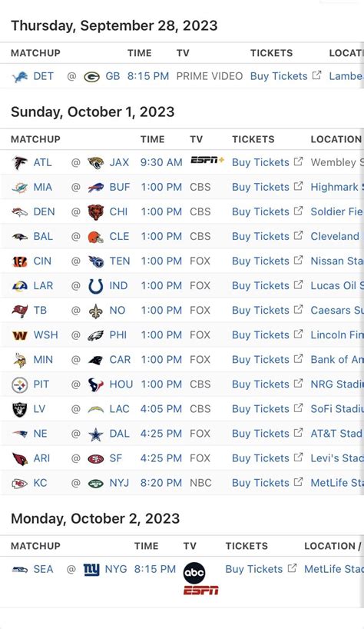This screenshot has width=364, height=629.
Task: Click the ABC logo for Monday game
Action: coord(194,573)
